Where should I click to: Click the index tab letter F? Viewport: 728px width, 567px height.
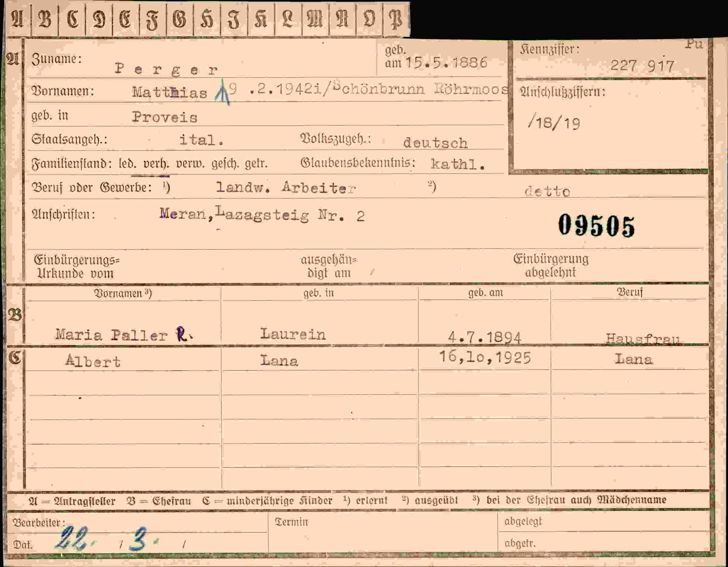pyautogui.click(x=152, y=19)
